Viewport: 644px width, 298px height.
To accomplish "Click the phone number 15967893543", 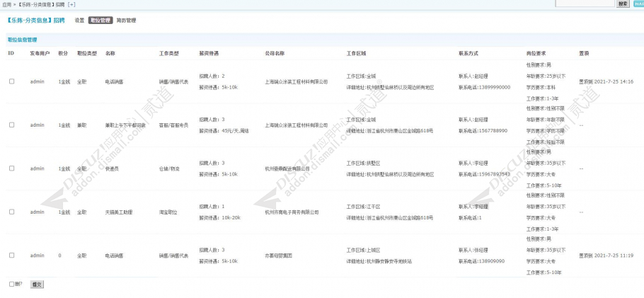I will [495, 174].
